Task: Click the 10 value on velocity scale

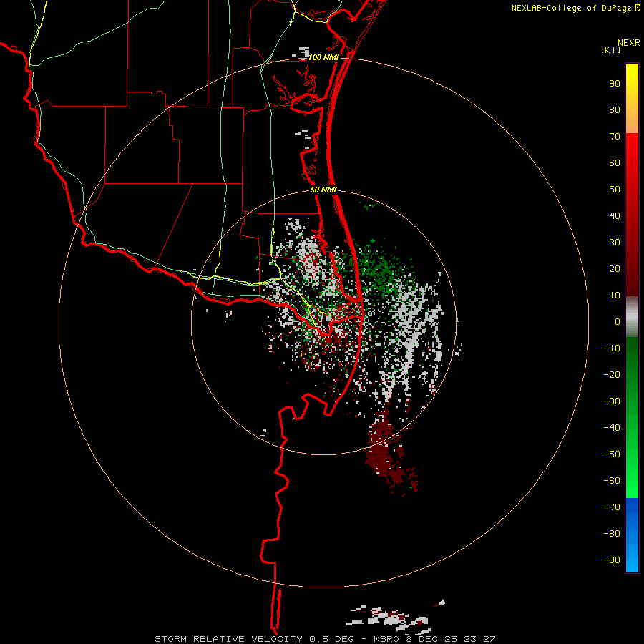Action: pyautogui.click(x=615, y=296)
